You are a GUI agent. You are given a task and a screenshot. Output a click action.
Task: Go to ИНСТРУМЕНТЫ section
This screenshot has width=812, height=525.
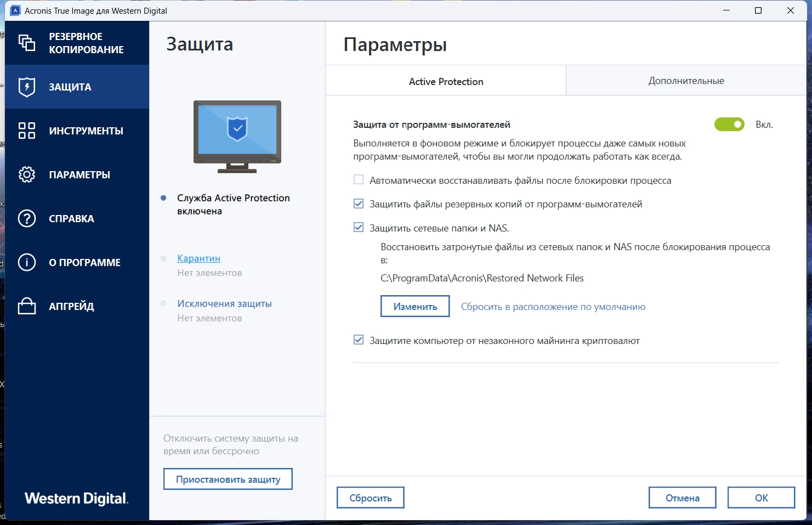[x=77, y=131]
